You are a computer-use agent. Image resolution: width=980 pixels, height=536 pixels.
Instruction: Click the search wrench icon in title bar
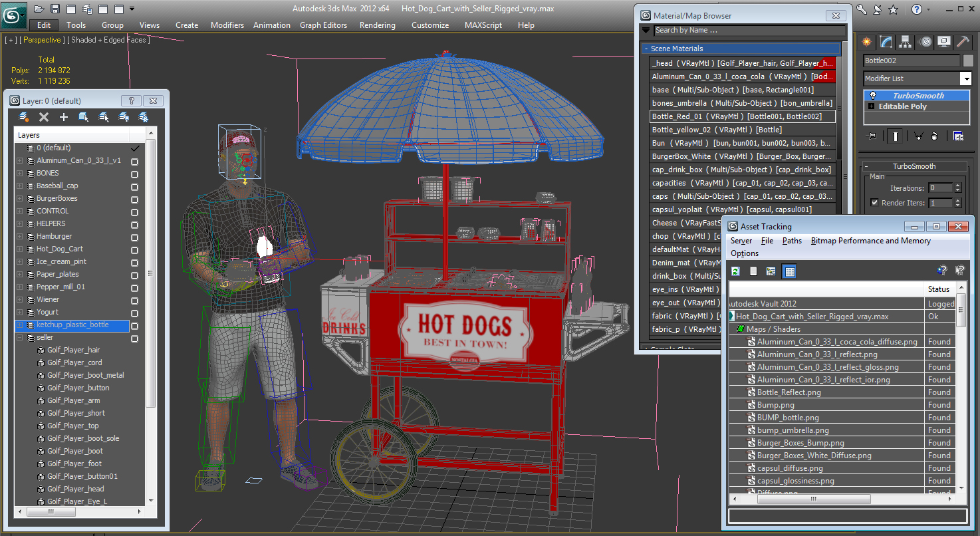pyautogui.click(x=862, y=9)
